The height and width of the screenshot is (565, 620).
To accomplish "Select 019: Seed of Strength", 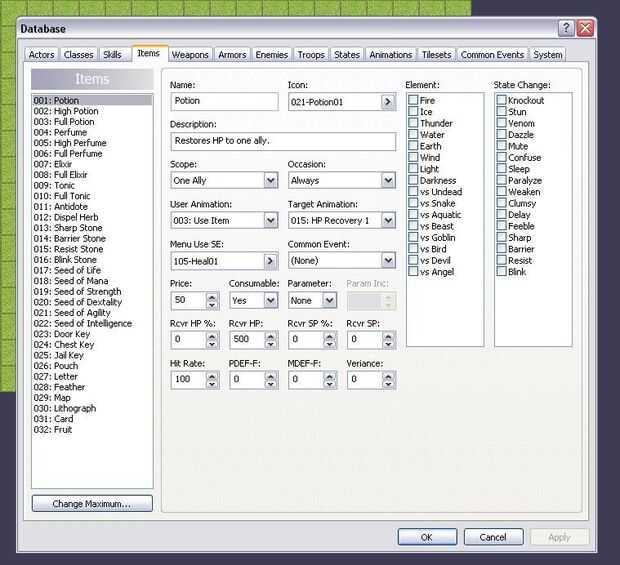I will tap(92, 291).
